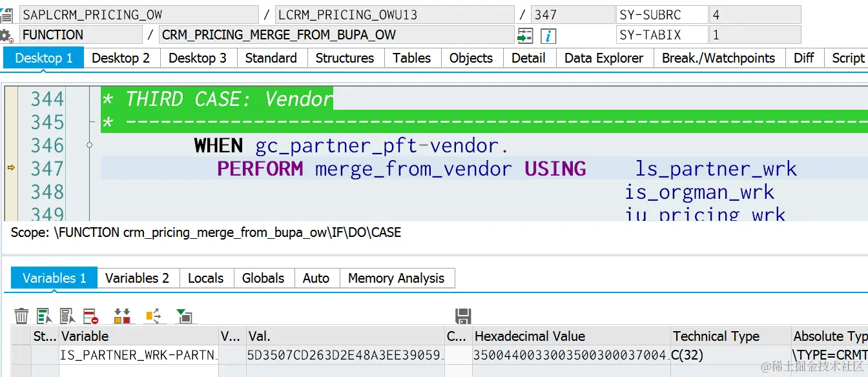This screenshot has width=868, height=377.
Task: Click the yellow current-line arrow at line 347
Action: pyautogui.click(x=11, y=168)
